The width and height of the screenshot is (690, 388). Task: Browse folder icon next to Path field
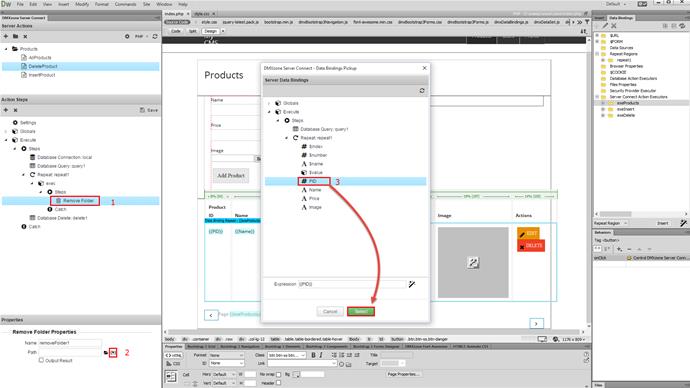coord(106,352)
